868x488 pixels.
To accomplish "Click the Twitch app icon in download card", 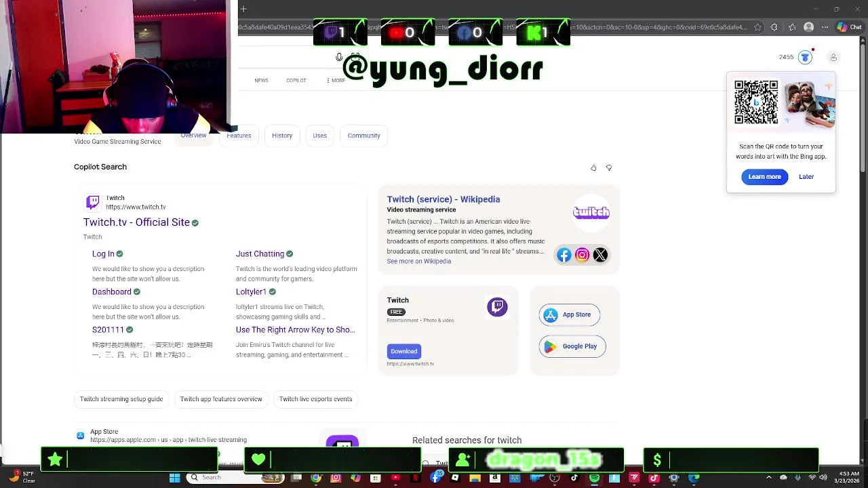I will point(497,307).
